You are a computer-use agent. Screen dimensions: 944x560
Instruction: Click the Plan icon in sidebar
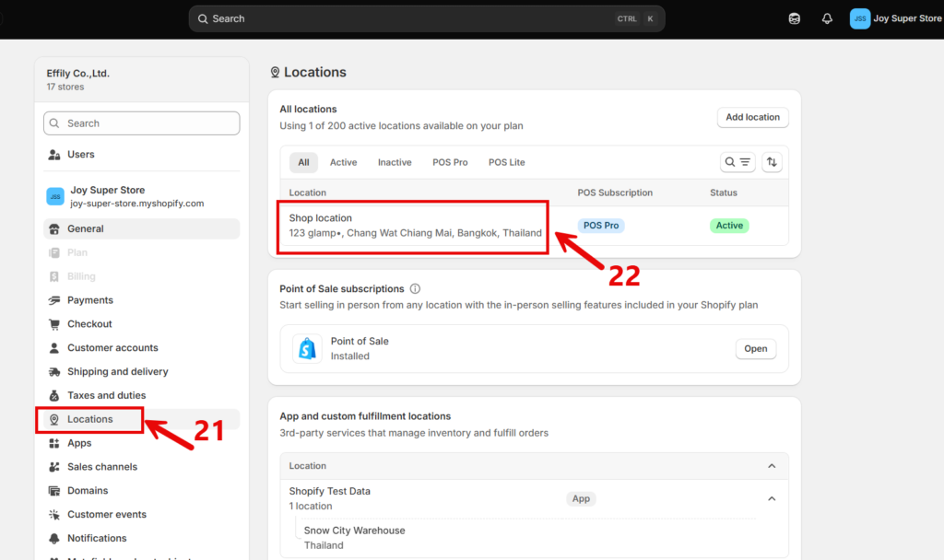pyautogui.click(x=54, y=252)
